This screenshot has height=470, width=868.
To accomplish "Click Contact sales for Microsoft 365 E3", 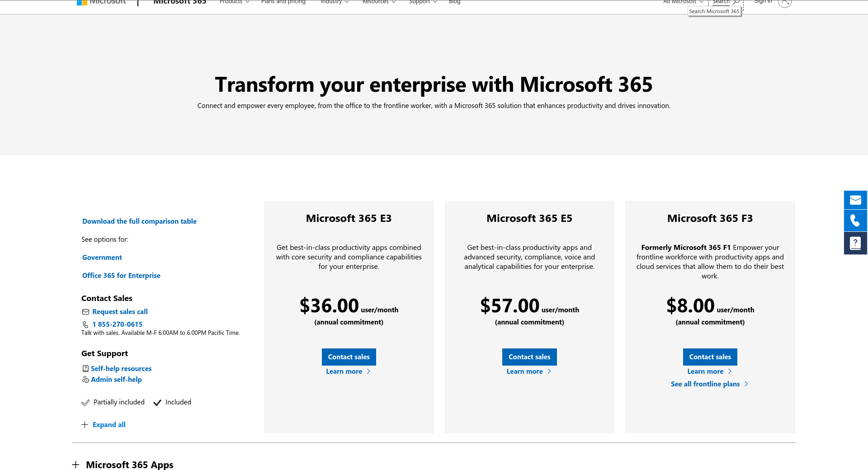I will pos(349,357).
